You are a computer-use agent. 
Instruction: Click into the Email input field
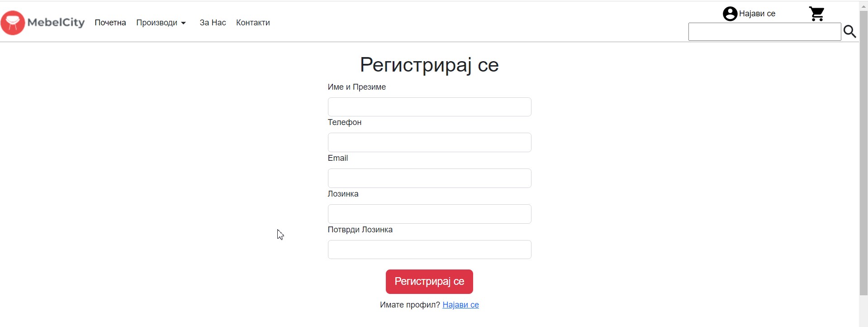[429, 178]
